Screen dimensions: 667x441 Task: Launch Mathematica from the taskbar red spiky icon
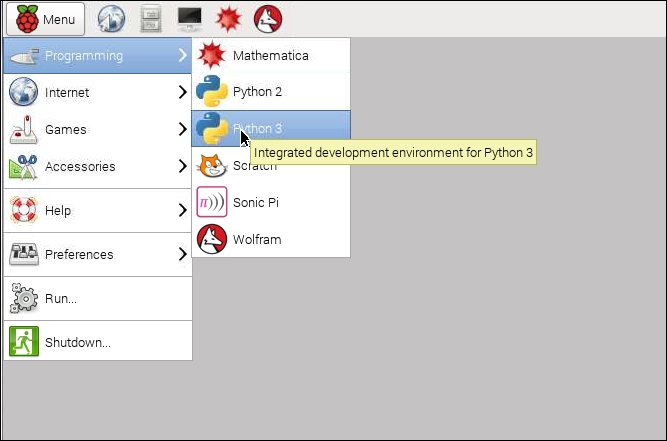click(228, 19)
